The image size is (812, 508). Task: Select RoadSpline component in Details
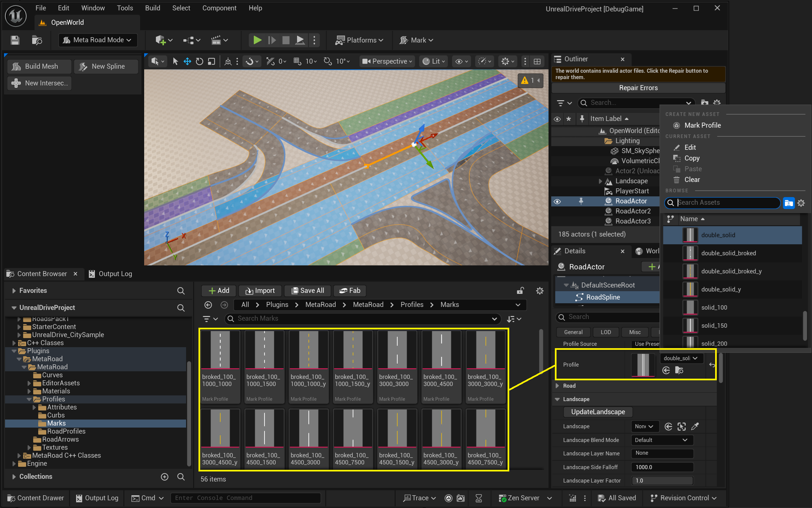point(602,297)
